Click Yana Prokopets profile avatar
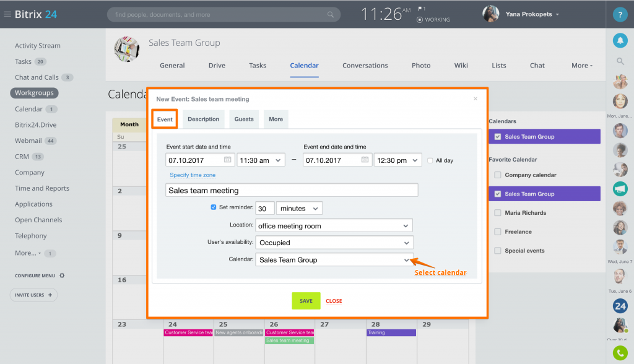The height and width of the screenshot is (364, 634). point(491,14)
